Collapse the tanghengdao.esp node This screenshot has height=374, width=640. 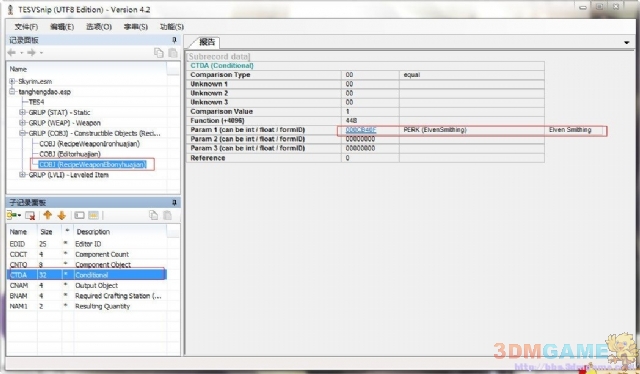(12, 91)
